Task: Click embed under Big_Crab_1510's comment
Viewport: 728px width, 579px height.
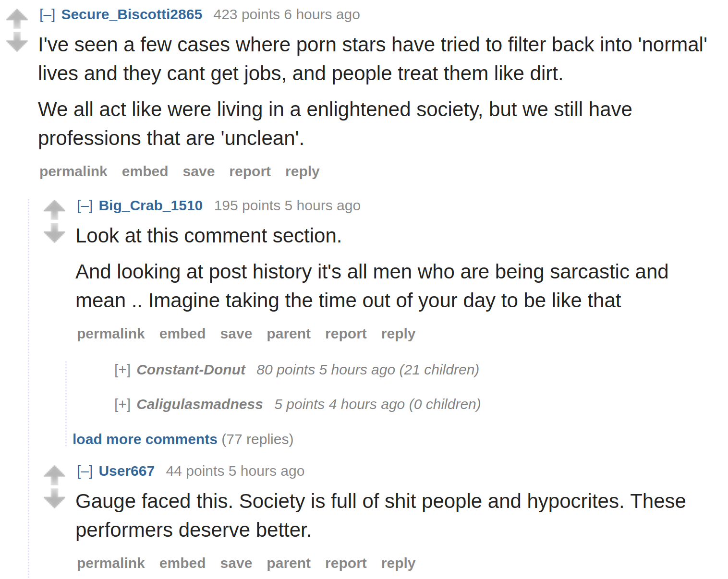Action: [182, 334]
